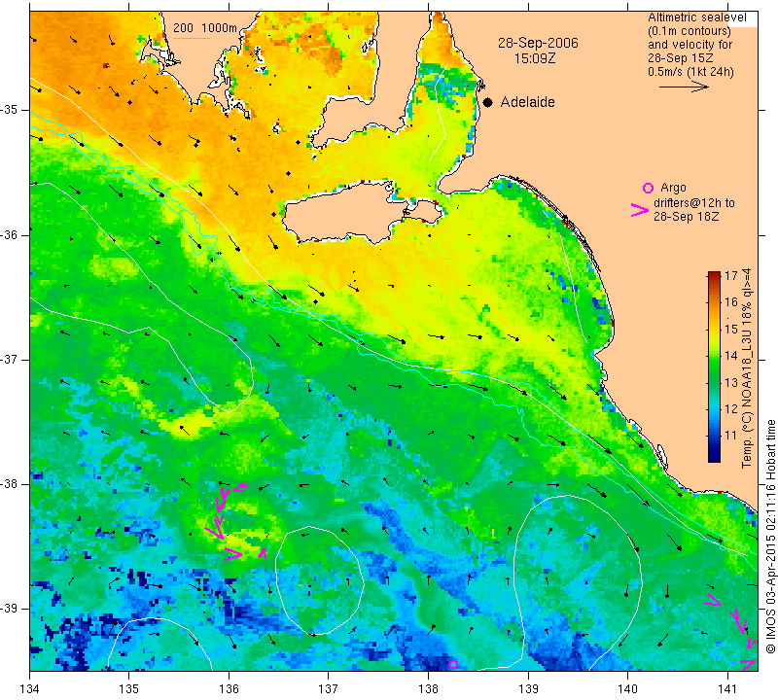
Task: Click the 15 value on the colorbar
Action: pos(731,330)
